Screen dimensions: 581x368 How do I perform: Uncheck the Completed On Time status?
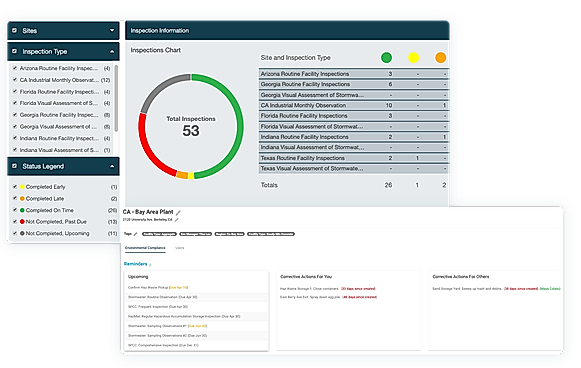[15, 210]
